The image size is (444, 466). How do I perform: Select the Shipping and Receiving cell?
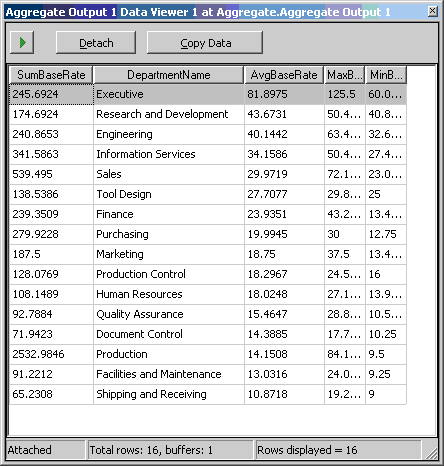pyautogui.click(x=169, y=394)
